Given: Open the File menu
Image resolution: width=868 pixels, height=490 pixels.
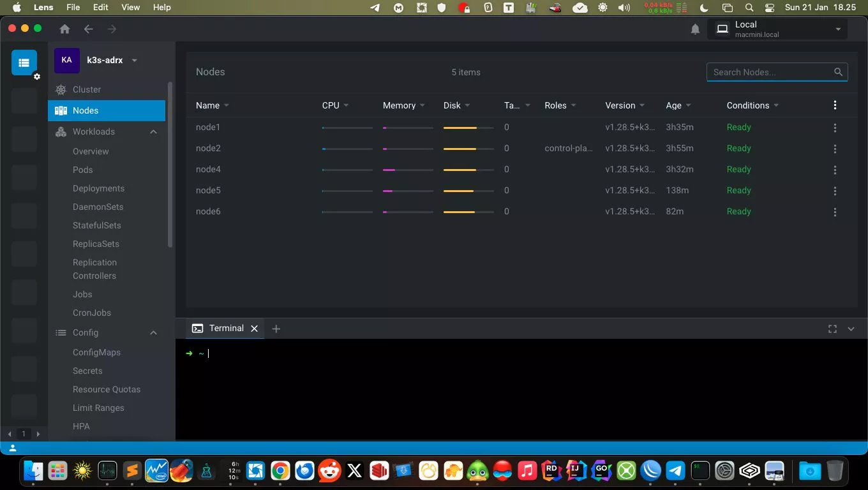Looking at the screenshot, I should (73, 8).
